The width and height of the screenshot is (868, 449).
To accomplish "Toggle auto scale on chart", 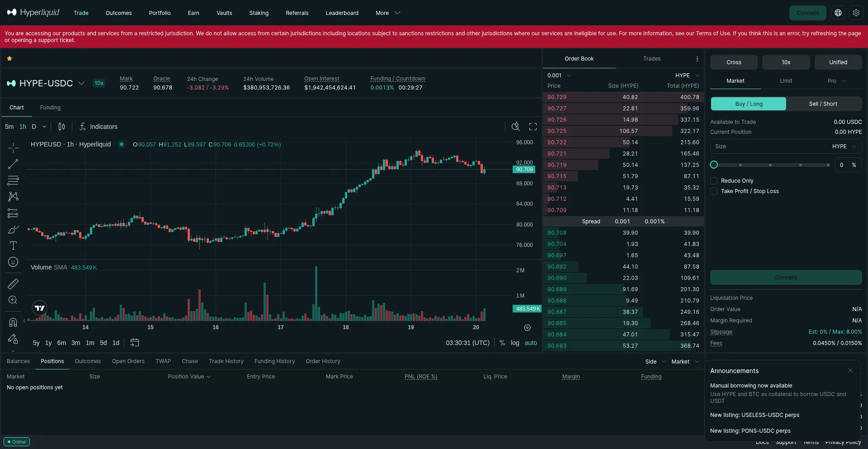I will [x=531, y=343].
